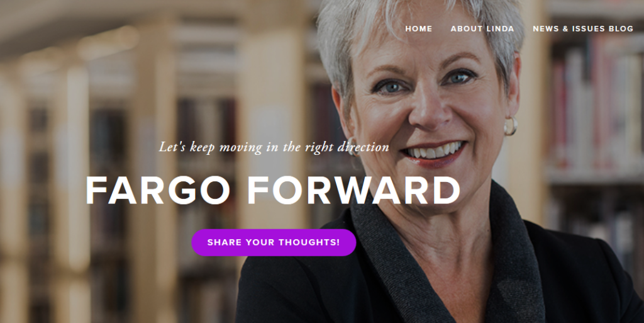The height and width of the screenshot is (323, 644).
Task: Click the Share Your Thoughts! button
Action: [x=274, y=242]
